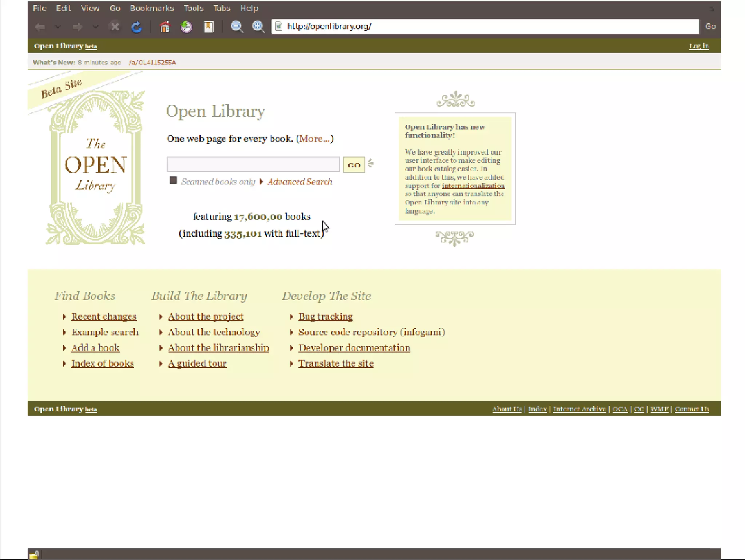Click the lock icon in status bar
The width and height of the screenshot is (745, 560).
point(34,555)
